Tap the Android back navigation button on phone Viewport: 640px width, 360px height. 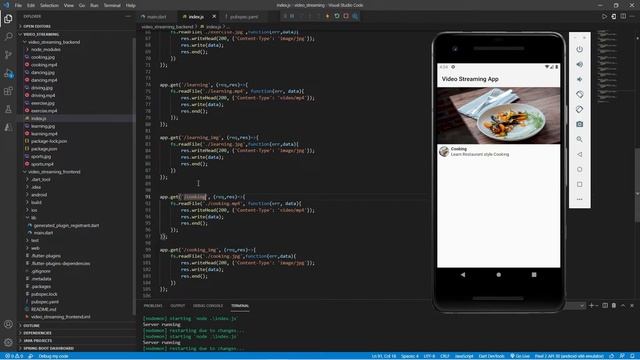pyautogui.click(x=463, y=275)
